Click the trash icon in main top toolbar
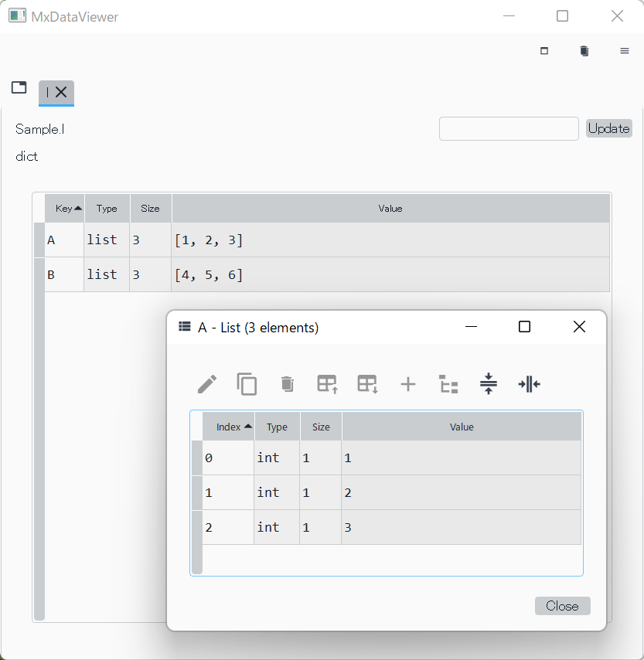The height and width of the screenshot is (660, 644). [584, 51]
